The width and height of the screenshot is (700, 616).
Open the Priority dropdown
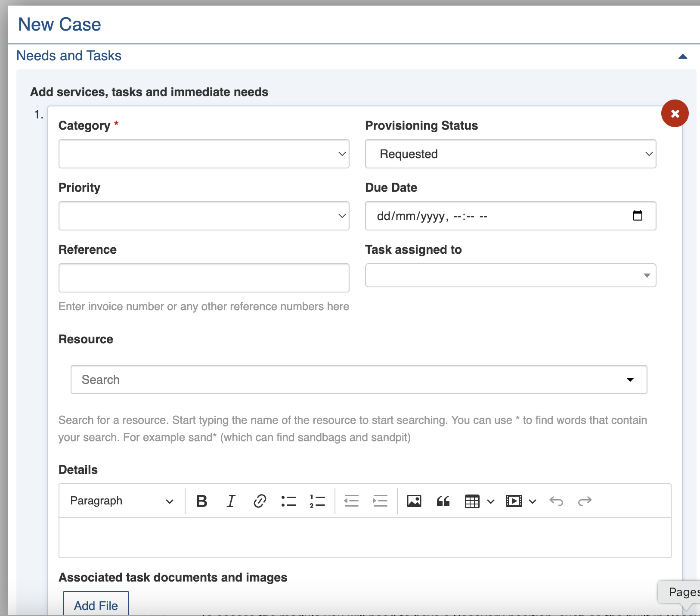click(204, 216)
